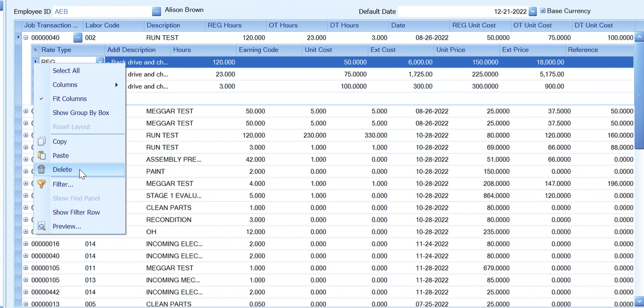This screenshot has height=308, width=644.
Task: Click the Alison Brown employee name
Action: coord(184,10)
